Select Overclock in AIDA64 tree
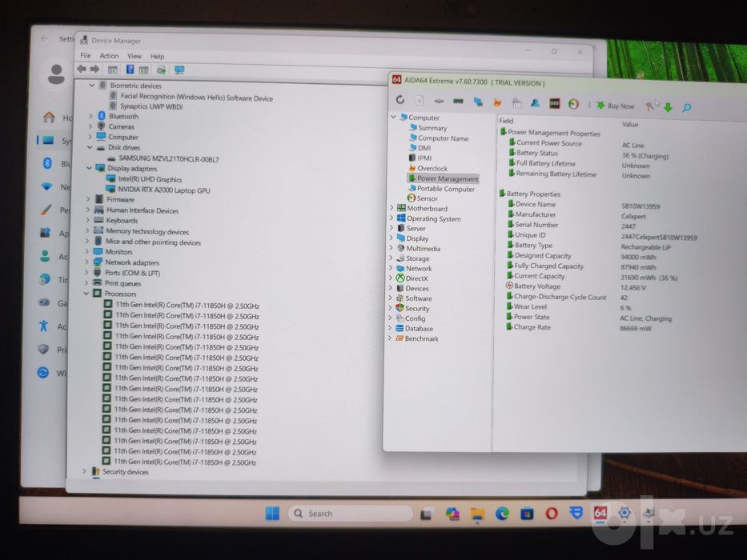747x560 pixels. point(432,168)
